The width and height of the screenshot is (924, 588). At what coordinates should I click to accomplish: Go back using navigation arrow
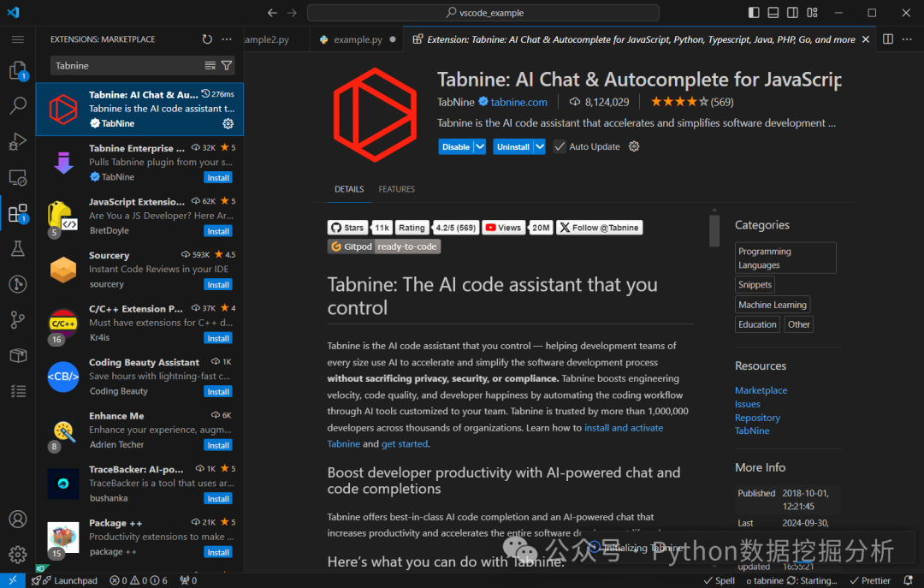pyautogui.click(x=272, y=12)
